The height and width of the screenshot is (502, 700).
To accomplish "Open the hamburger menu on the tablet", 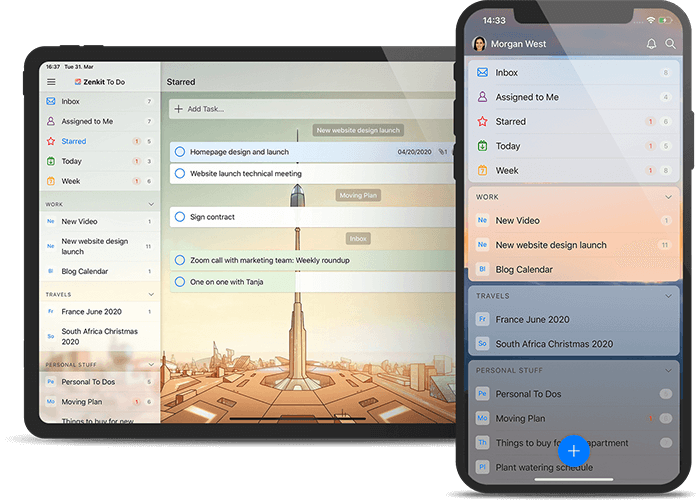I will [51, 82].
